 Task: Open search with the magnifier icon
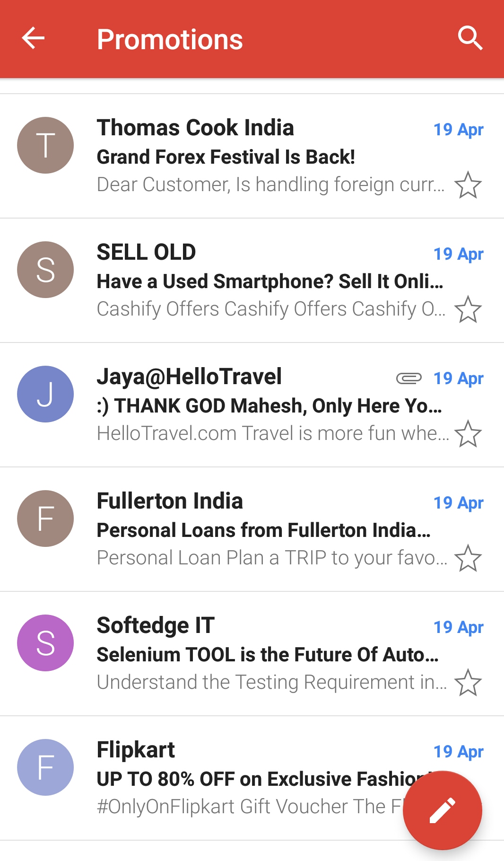470,38
